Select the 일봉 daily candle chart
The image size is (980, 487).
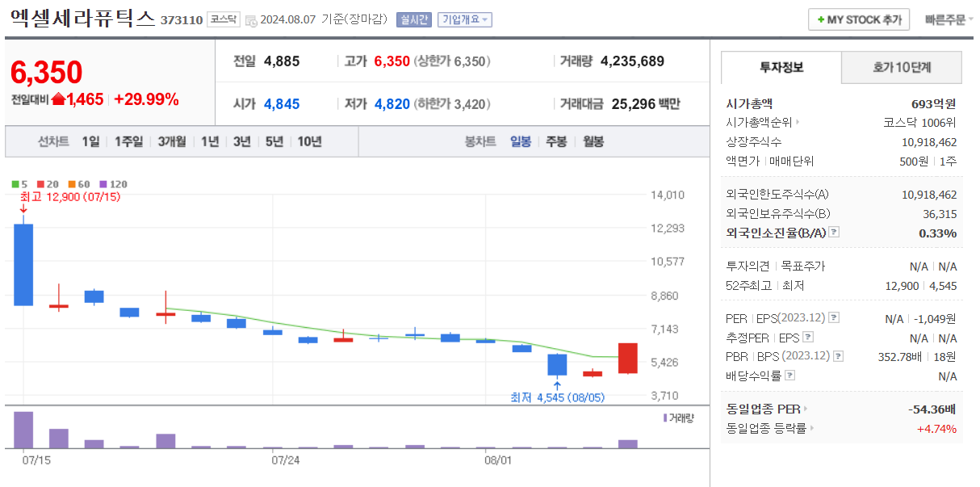point(521,141)
